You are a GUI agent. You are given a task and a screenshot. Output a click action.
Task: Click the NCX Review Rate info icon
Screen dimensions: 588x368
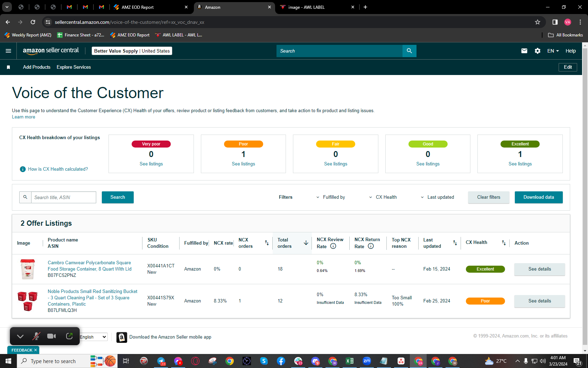point(333,246)
